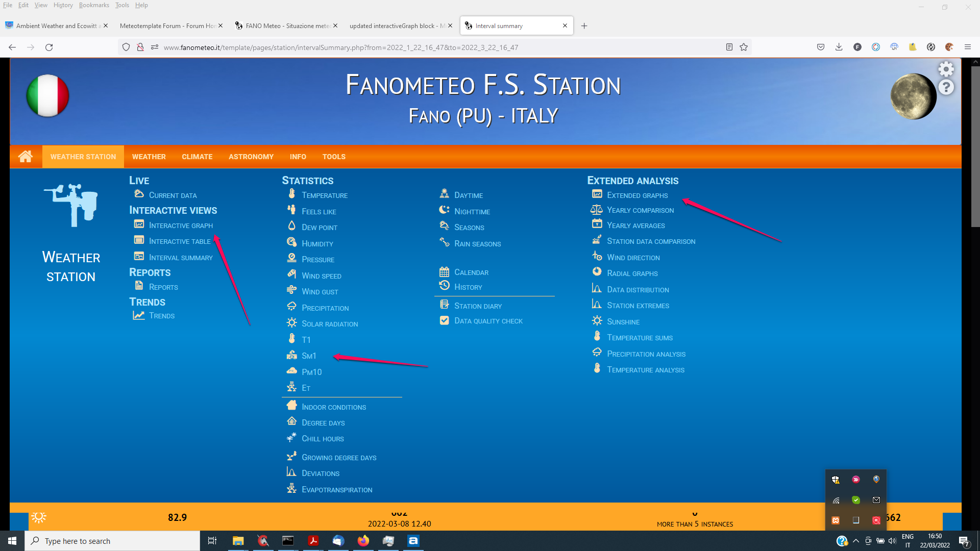Click the Windows taskbar search box
The width and height of the screenshot is (980, 551).
tap(112, 541)
